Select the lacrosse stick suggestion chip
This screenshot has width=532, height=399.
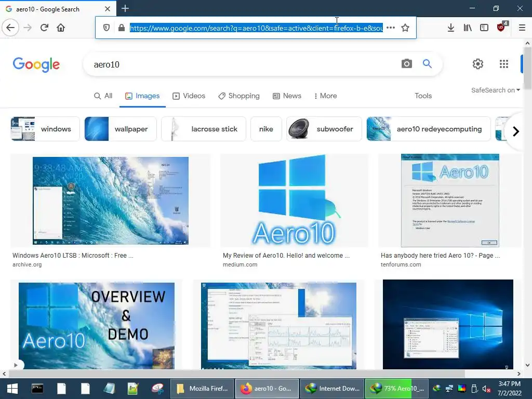pyautogui.click(x=204, y=129)
